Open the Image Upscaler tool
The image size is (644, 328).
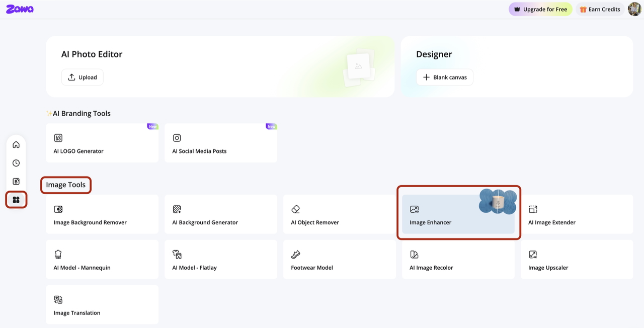coord(577,260)
